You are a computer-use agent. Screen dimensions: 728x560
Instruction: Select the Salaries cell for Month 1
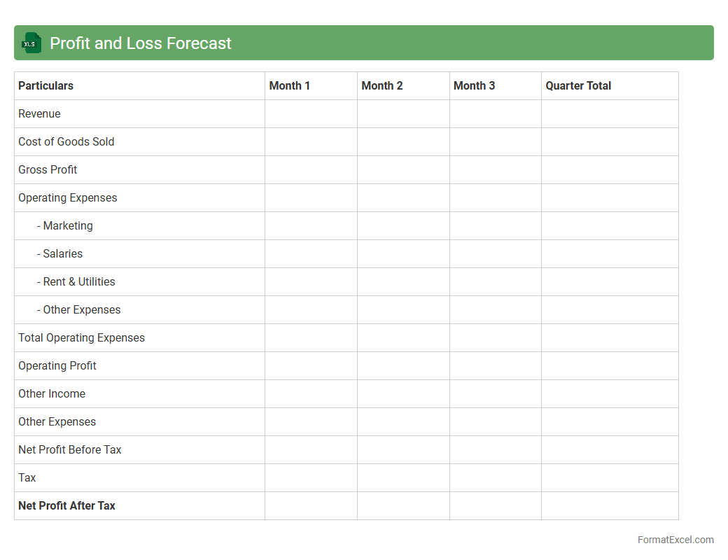pos(311,253)
